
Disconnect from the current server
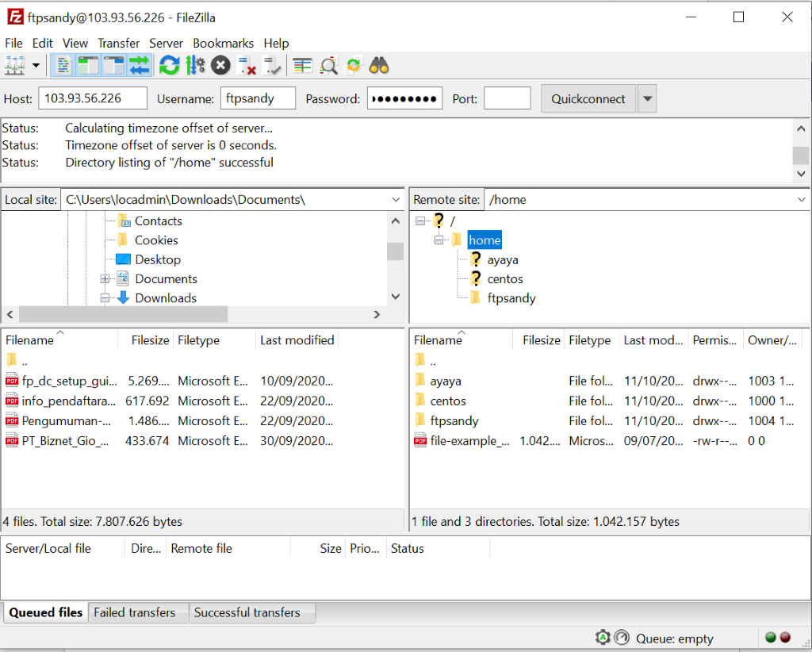pos(247,66)
